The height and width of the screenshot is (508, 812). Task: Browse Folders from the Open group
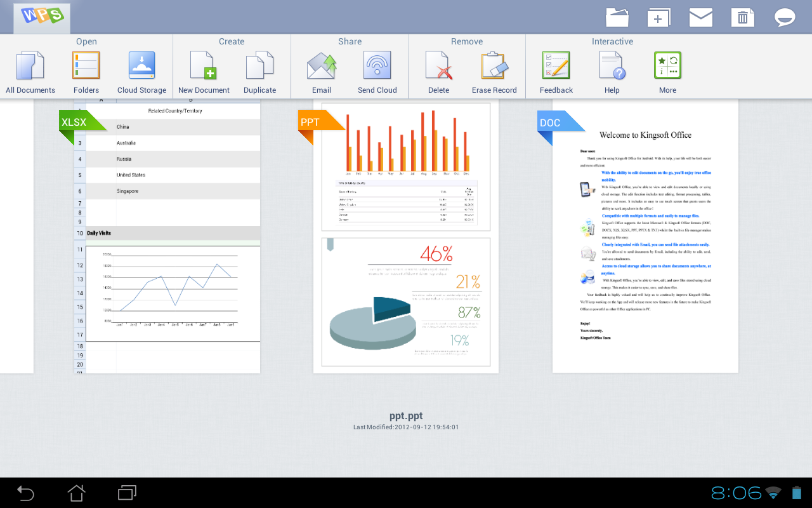(x=86, y=72)
